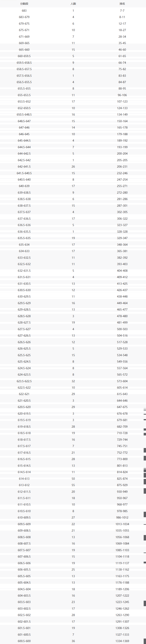146x644 pixels.
Task: Click the 人数 column header
Action: (x=73, y=4)
